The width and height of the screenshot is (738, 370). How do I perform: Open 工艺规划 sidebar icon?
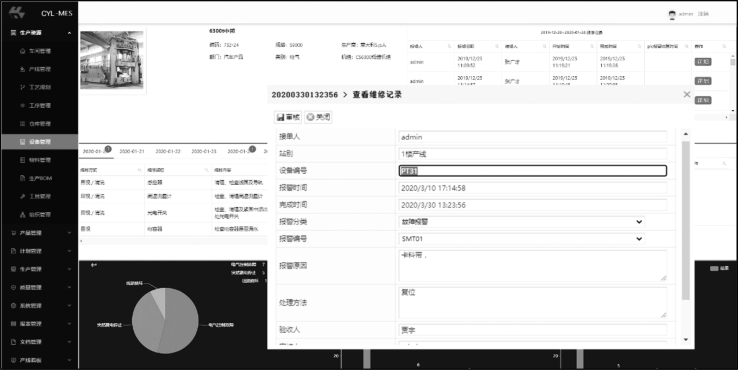pyautogui.click(x=22, y=87)
